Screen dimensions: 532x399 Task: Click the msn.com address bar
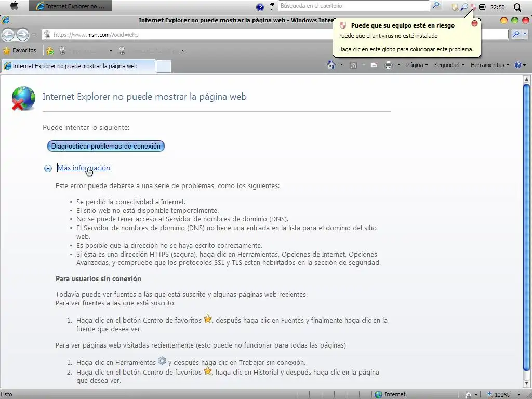(190, 35)
